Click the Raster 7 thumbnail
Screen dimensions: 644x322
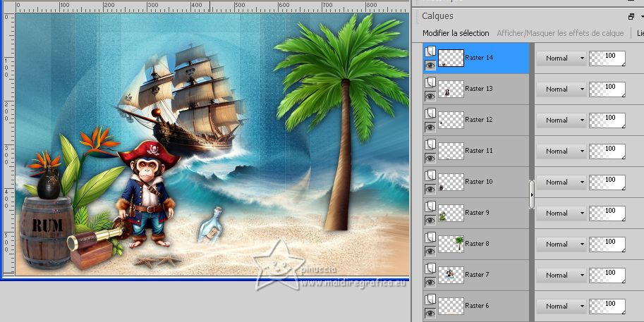(x=451, y=275)
